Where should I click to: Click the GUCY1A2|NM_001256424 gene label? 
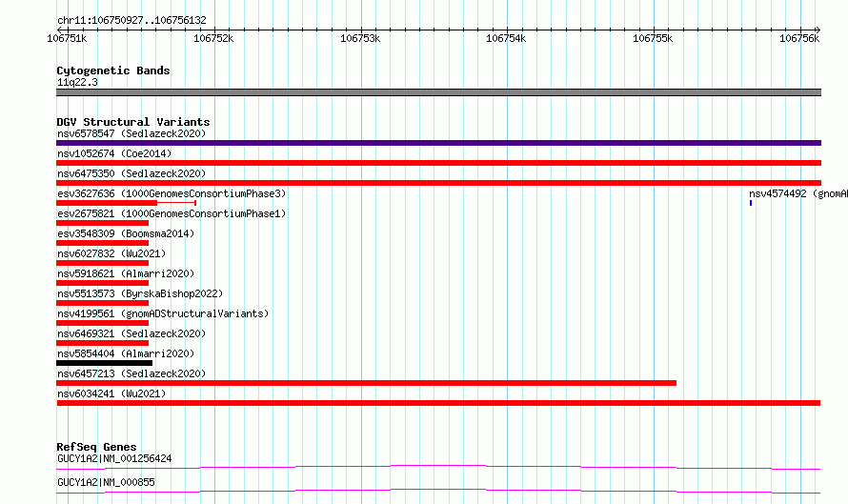point(114,458)
